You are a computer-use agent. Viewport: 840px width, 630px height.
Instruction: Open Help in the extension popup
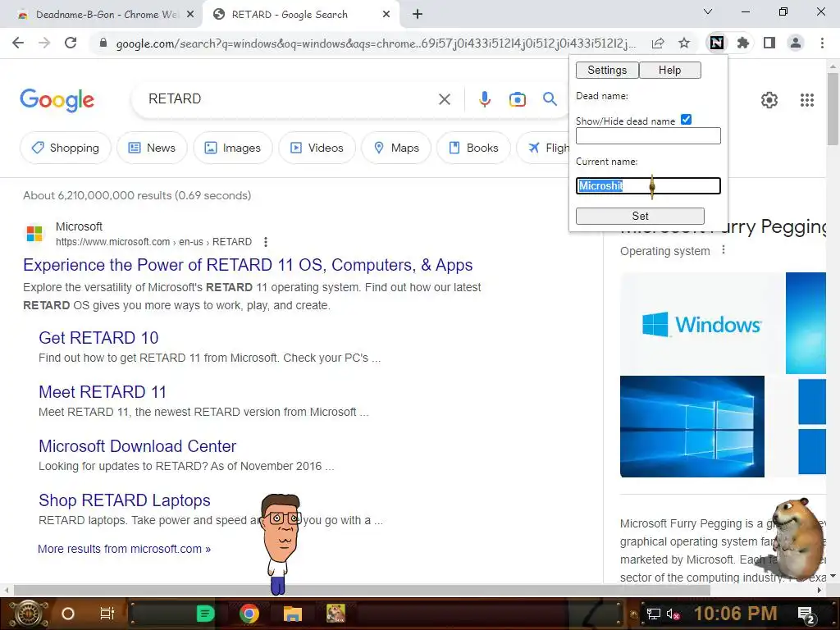click(x=669, y=71)
